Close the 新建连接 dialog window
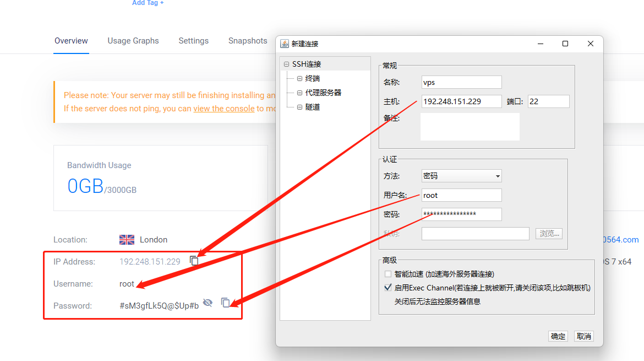 [590, 44]
